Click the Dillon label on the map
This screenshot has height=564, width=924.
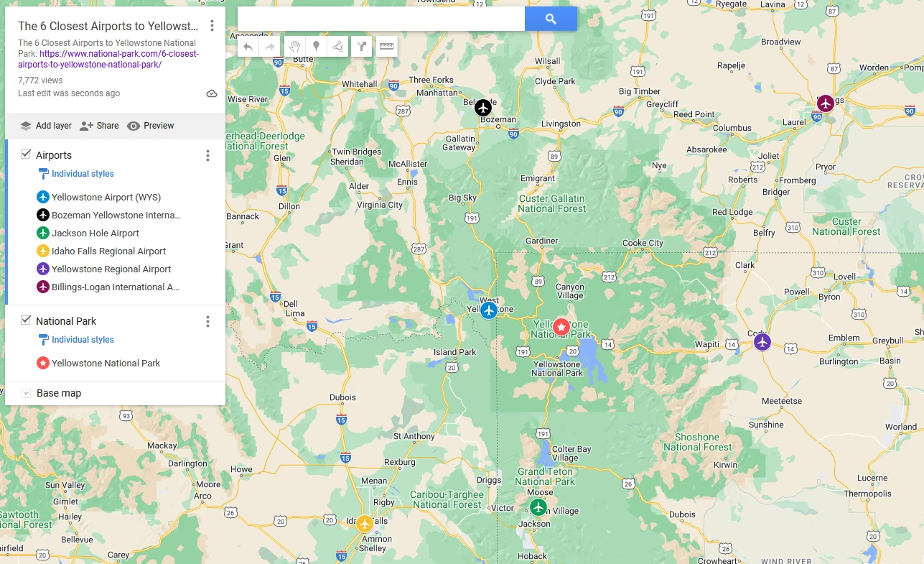click(289, 206)
